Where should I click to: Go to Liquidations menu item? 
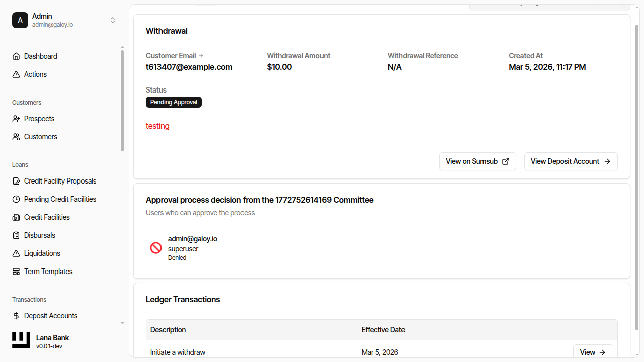click(42, 253)
